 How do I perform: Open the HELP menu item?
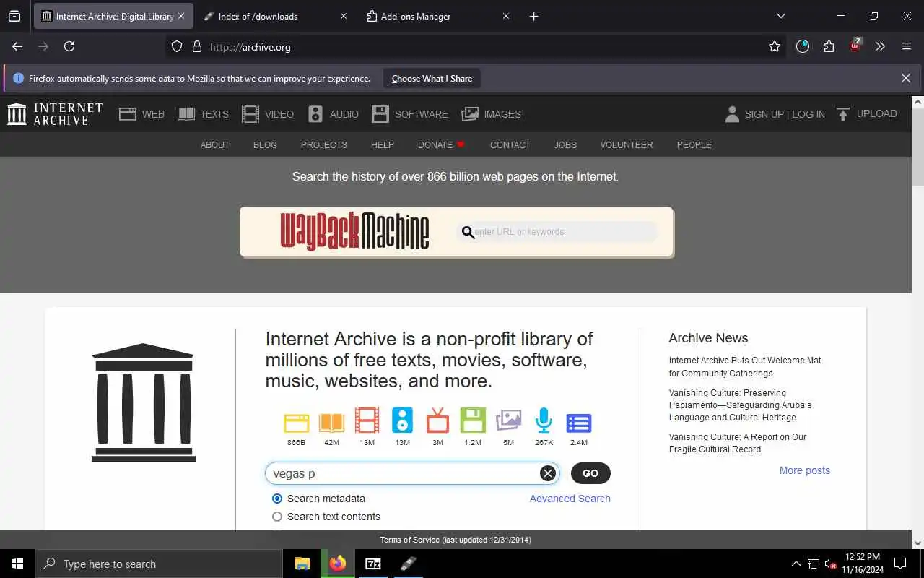pyautogui.click(x=383, y=144)
